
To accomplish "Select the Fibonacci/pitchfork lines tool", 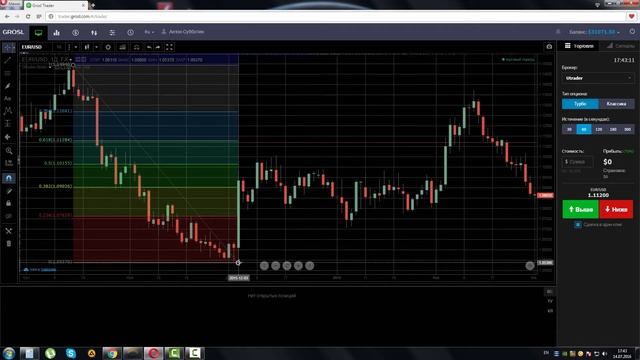I will click(8, 73).
